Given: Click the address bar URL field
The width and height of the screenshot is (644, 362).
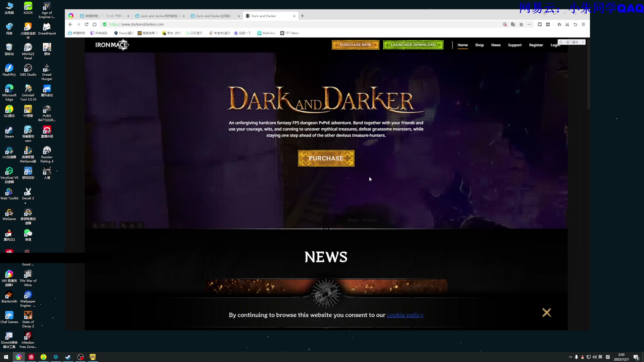Looking at the screenshot, I should pyautogui.click(x=302, y=24).
